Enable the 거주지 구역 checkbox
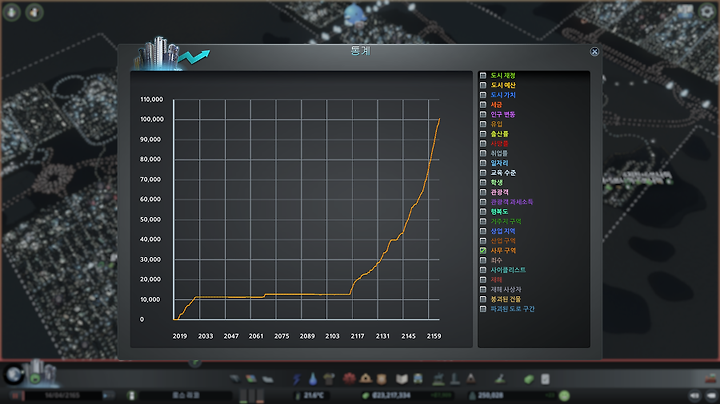The height and width of the screenshot is (404, 720). click(483, 221)
